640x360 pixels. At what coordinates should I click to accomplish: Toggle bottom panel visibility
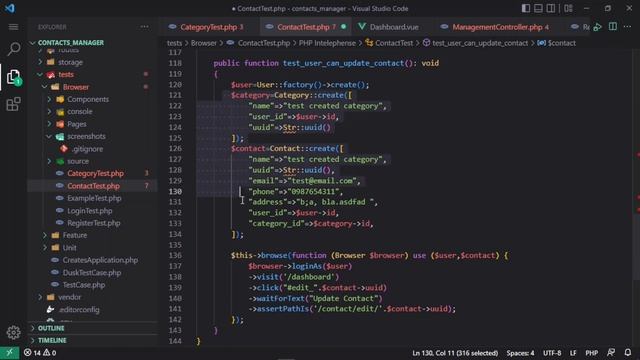click(538, 8)
